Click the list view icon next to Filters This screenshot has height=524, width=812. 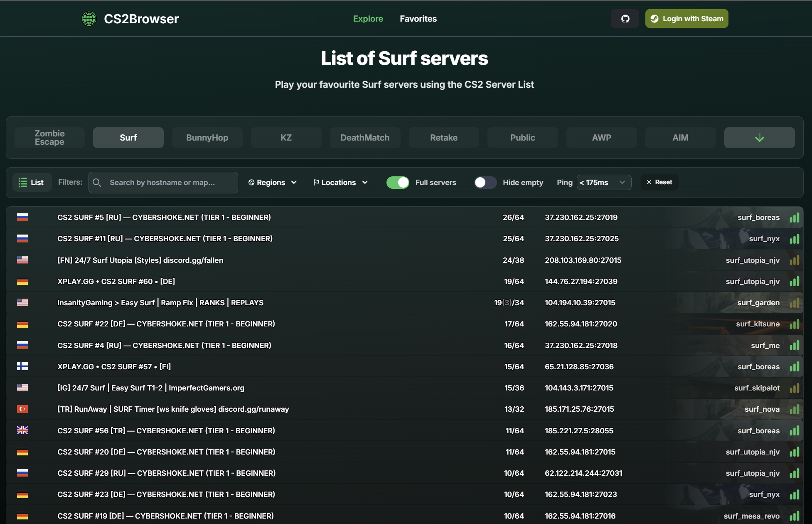[24, 182]
